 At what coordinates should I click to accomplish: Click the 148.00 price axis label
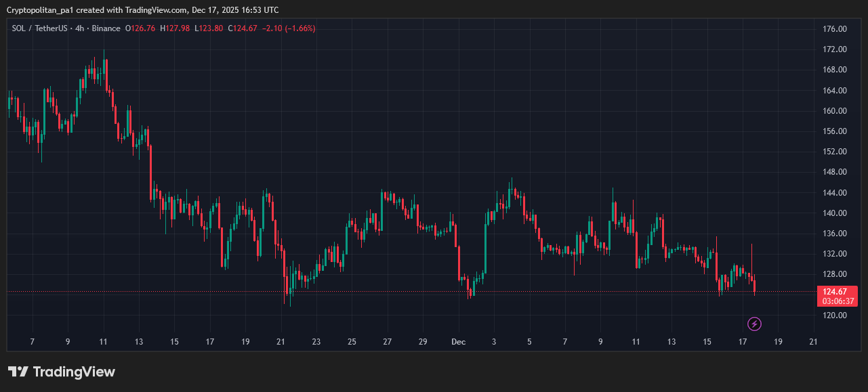[834, 172]
